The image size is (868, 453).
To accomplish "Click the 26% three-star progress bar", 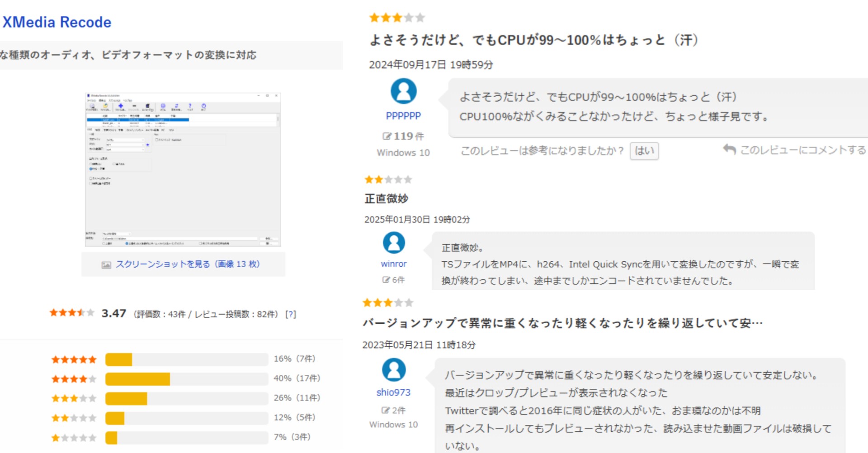I will pyautogui.click(x=187, y=398).
